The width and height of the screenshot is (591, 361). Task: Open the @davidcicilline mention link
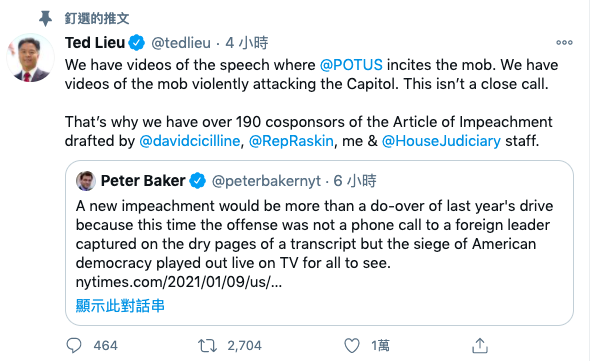point(190,141)
